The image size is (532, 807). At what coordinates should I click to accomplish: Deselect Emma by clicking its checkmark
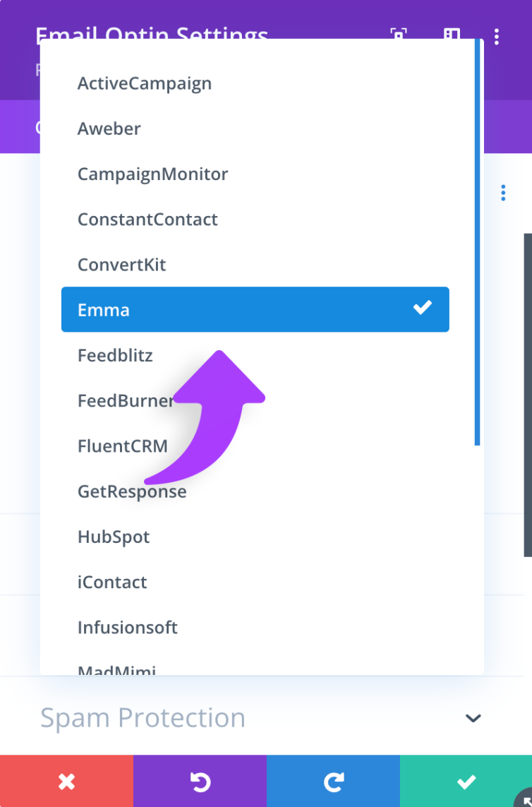(423, 307)
